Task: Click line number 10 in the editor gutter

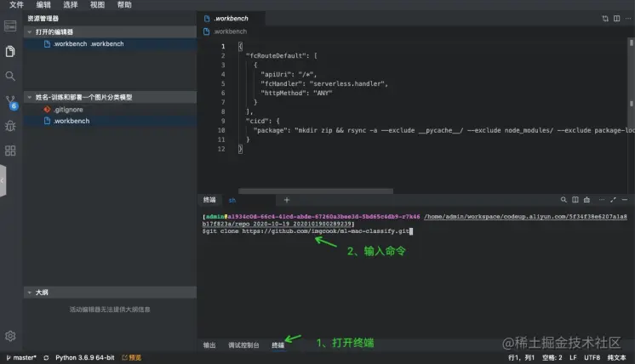Action: 221,130
